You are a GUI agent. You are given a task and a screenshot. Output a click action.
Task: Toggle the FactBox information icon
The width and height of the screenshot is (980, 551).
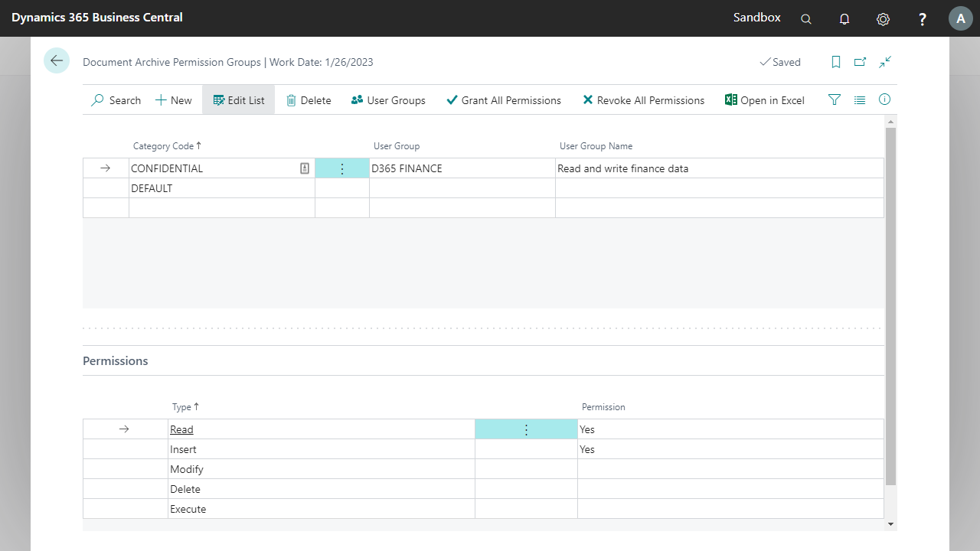[x=885, y=99]
